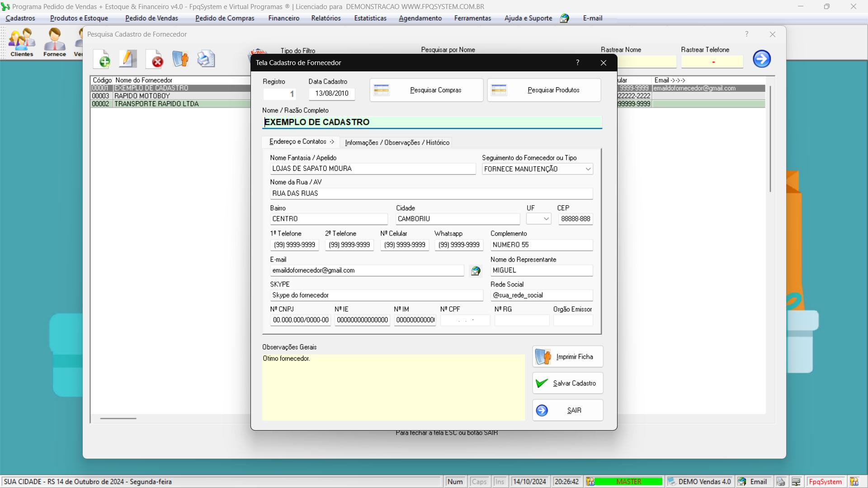868x488 pixels.
Task: Open the Pedido de Compras menu
Action: coord(225,19)
